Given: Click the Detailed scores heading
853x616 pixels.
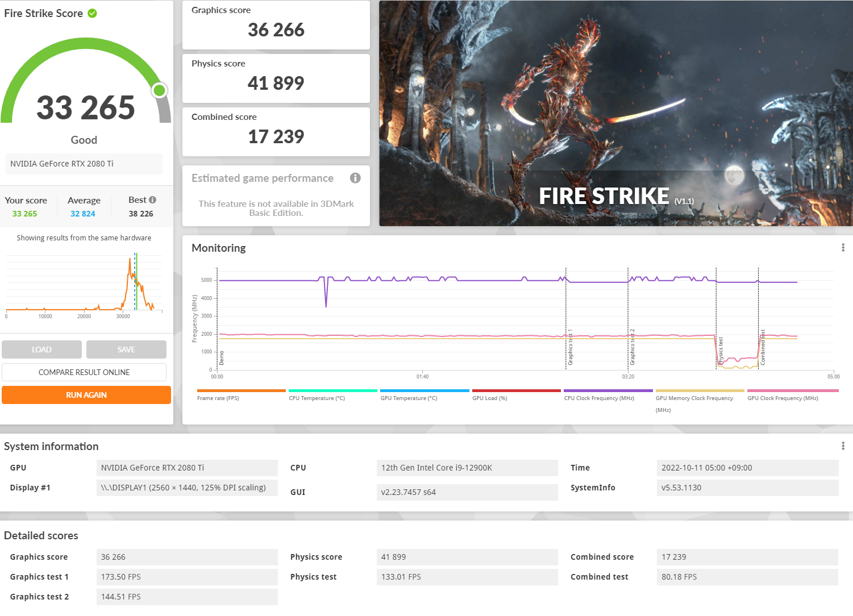Looking at the screenshot, I should point(41,535).
